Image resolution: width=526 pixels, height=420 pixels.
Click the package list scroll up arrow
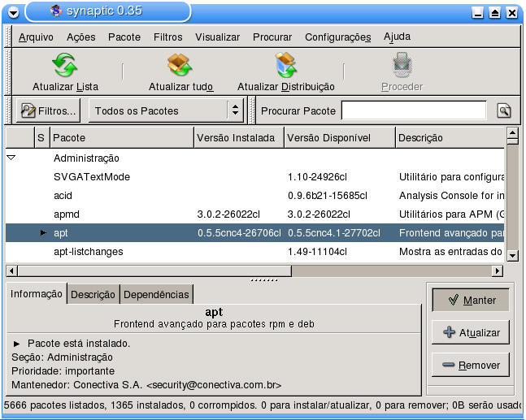point(512,133)
